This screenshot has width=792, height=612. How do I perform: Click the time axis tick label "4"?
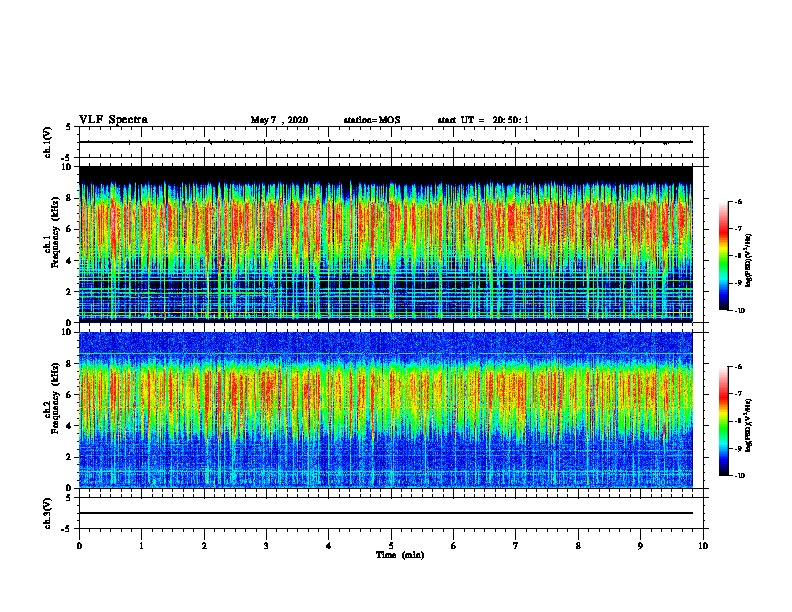tap(329, 546)
